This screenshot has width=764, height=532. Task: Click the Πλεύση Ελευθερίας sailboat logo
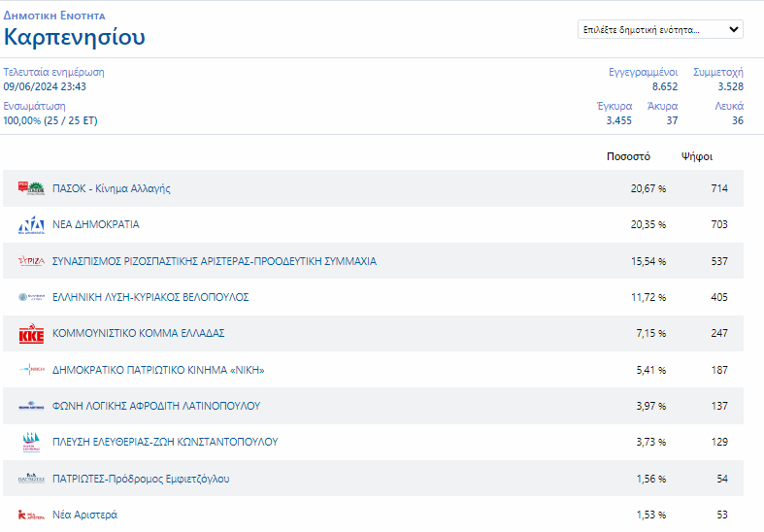pos(31,442)
